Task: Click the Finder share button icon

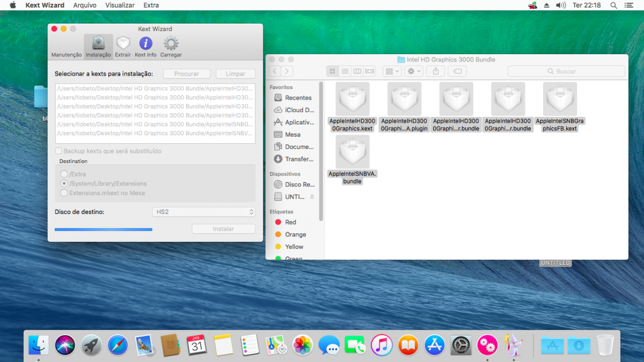Action: (x=436, y=71)
